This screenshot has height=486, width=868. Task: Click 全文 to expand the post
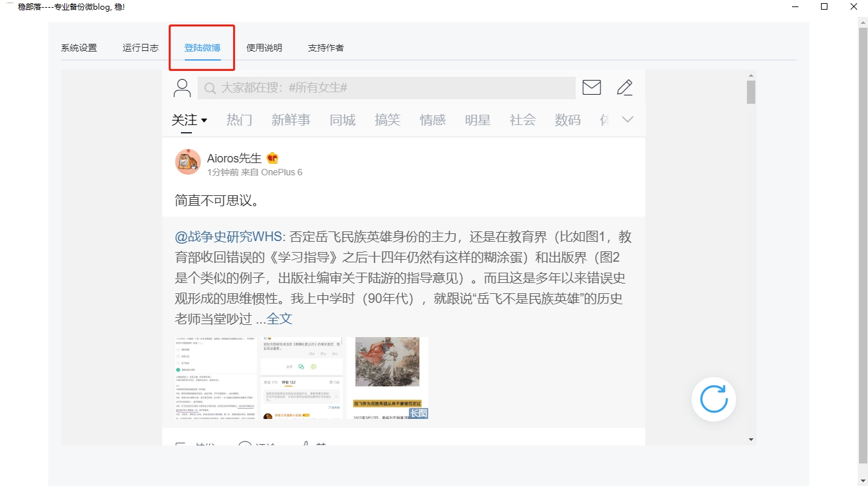pyautogui.click(x=281, y=318)
